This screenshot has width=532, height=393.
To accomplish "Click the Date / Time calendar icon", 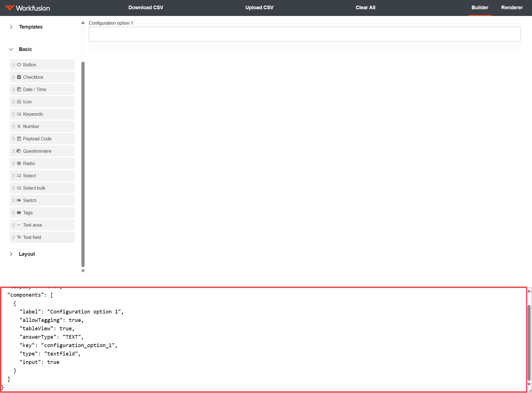I will pyautogui.click(x=19, y=89).
